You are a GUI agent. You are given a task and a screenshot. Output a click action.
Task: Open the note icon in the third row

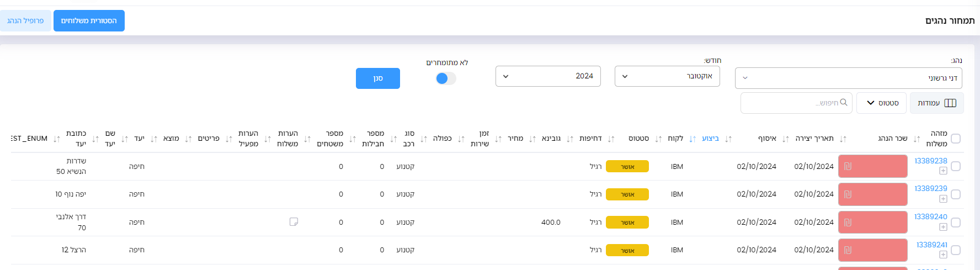294,222
